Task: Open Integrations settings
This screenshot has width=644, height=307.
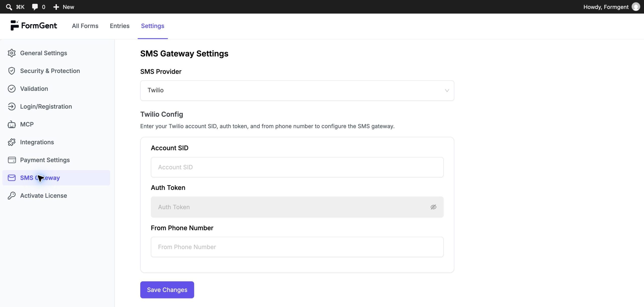Action: 56,142
